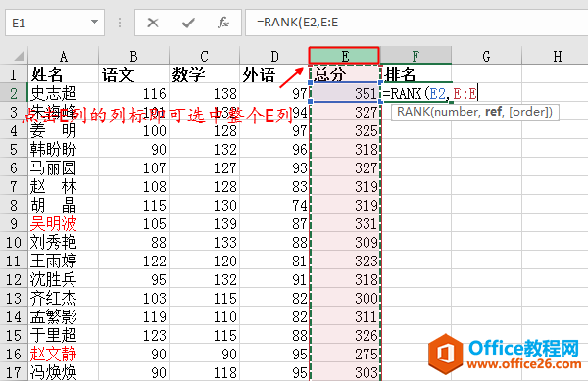Open Insert Function via the fx icon

pos(223,23)
